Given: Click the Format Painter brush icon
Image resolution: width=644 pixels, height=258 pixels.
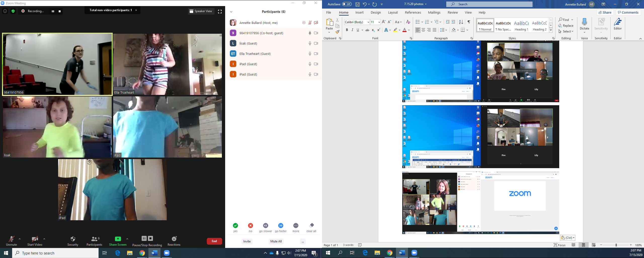Looking at the screenshot, I should tap(337, 32).
